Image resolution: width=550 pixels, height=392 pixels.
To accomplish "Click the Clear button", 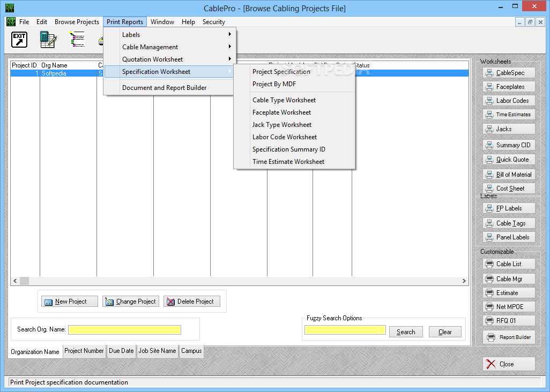I will [x=445, y=331].
